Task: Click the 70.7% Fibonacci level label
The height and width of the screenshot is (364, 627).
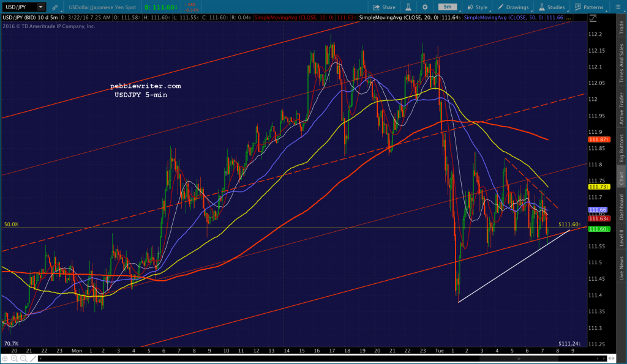Action: tap(11, 344)
